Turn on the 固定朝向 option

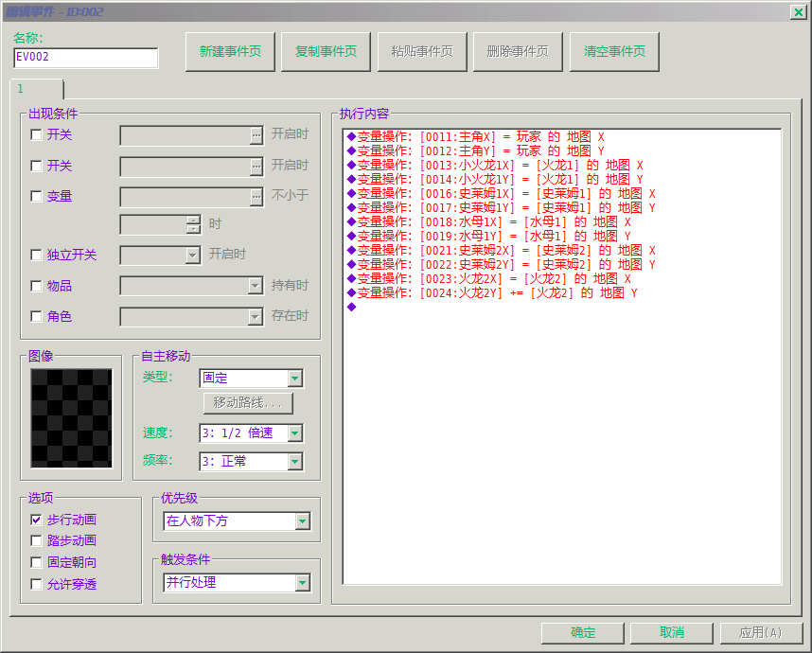tap(36, 563)
